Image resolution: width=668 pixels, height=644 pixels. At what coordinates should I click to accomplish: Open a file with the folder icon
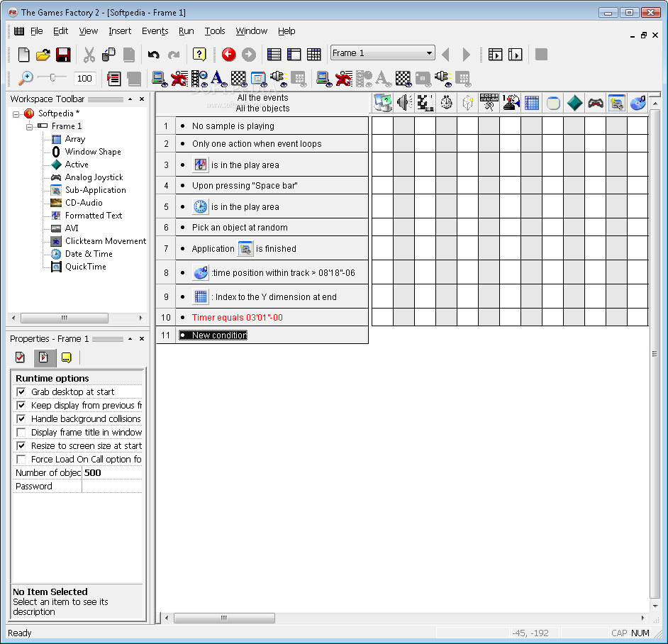click(43, 55)
